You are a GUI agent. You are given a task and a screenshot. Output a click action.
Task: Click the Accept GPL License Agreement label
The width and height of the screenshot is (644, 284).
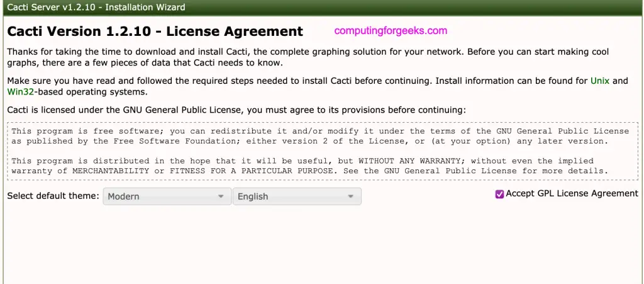(572, 193)
